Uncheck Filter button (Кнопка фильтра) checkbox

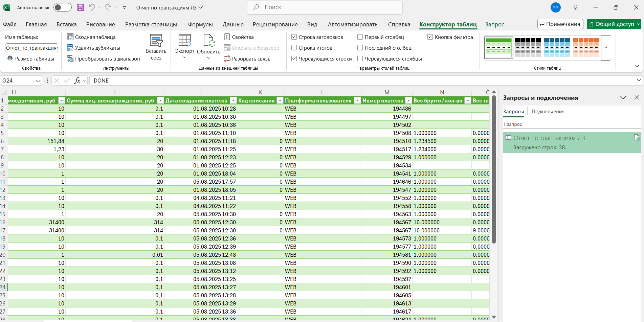(x=430, y=37)
